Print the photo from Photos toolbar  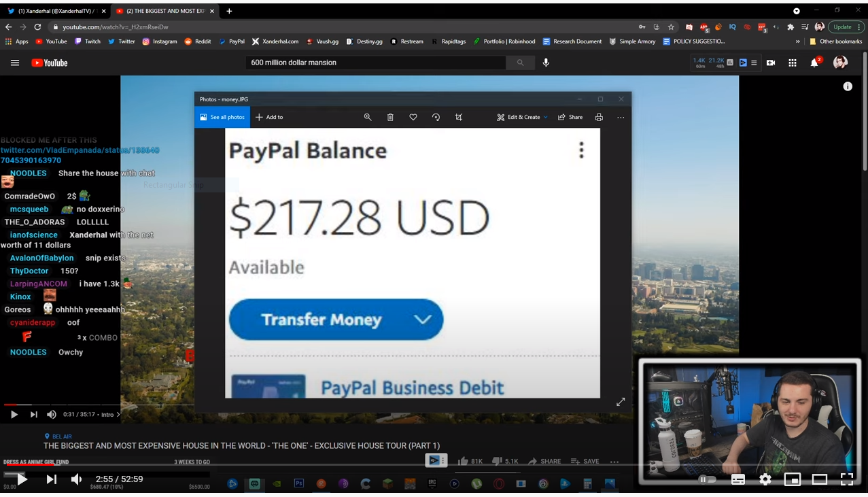(x=599, y=117)
